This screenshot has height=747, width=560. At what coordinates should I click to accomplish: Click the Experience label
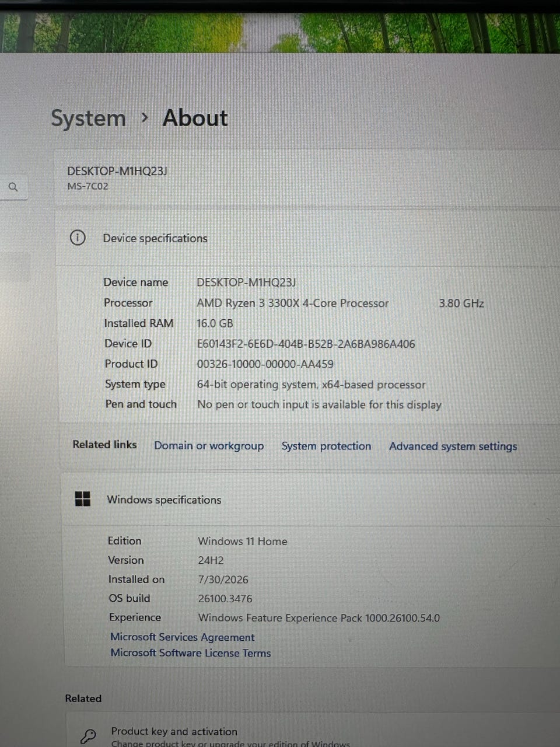(x=135, y=617)
